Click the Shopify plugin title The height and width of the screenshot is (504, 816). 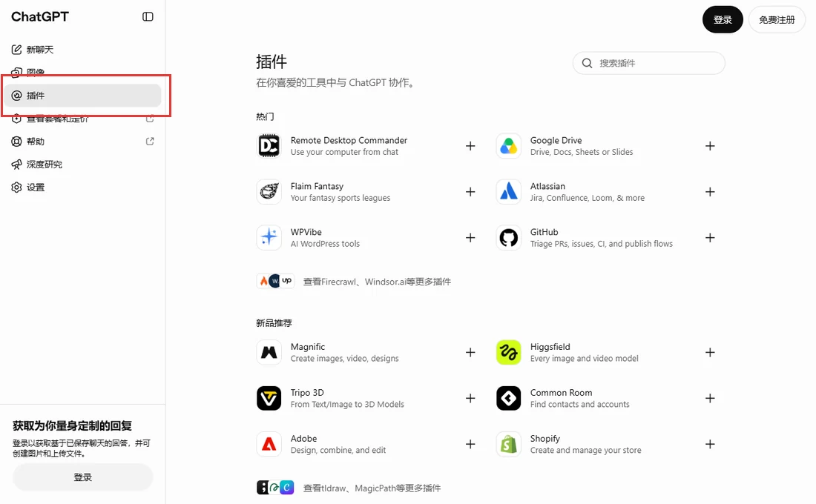click(x=545, y=439)
